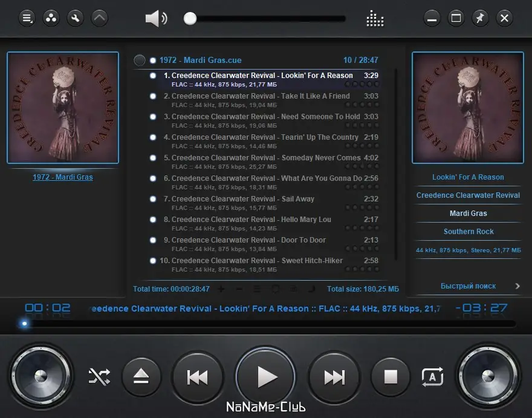Select track What Are You Gonna Do
Viewport: 532px width, 418px height.
pyautogui.click(x=268, y=182)
